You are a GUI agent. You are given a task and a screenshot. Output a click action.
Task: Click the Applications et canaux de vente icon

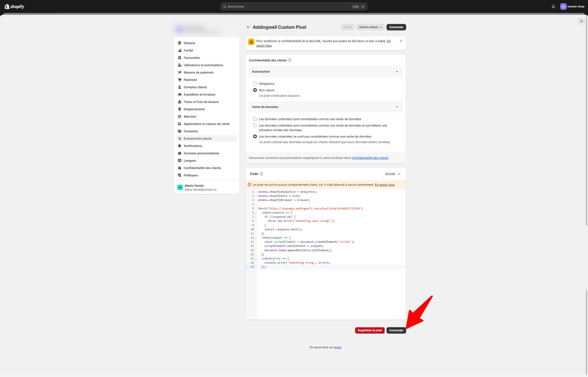(x=180, y=124)
